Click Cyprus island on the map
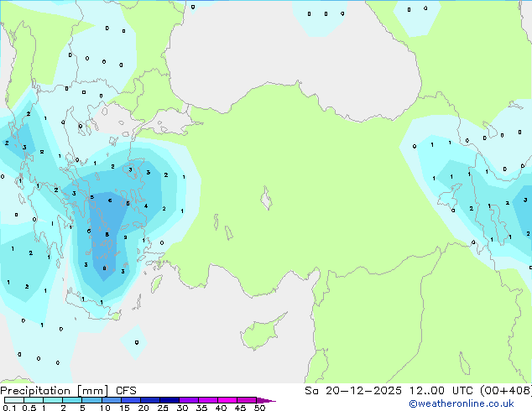This screenshot has height=411, width=532. click(263, 332)
